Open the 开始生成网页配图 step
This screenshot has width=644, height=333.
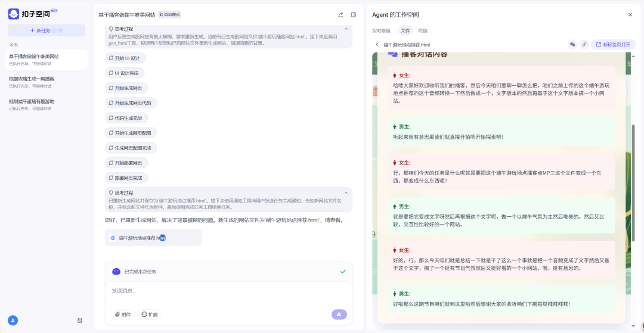click(131, 133)
